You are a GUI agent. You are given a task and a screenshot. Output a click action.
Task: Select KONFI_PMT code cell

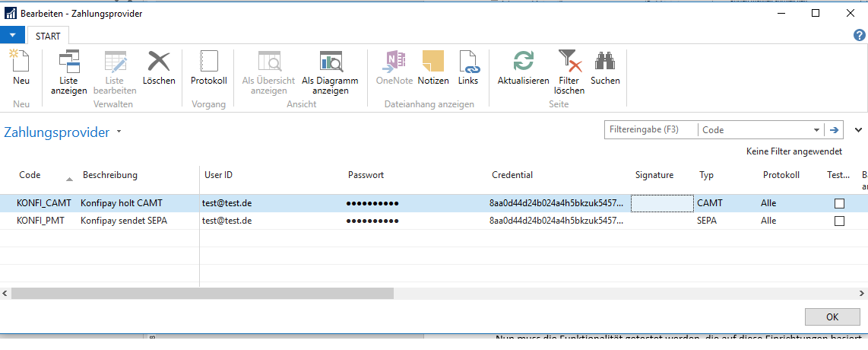coord(41,221)
